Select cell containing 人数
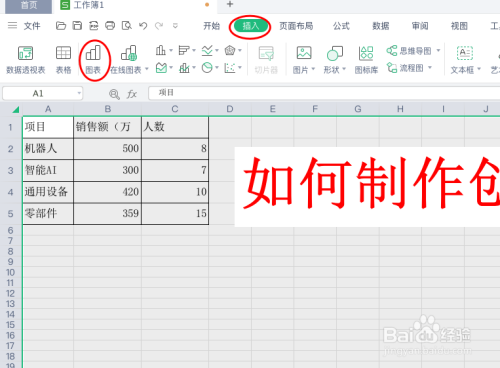 (175, 127)
